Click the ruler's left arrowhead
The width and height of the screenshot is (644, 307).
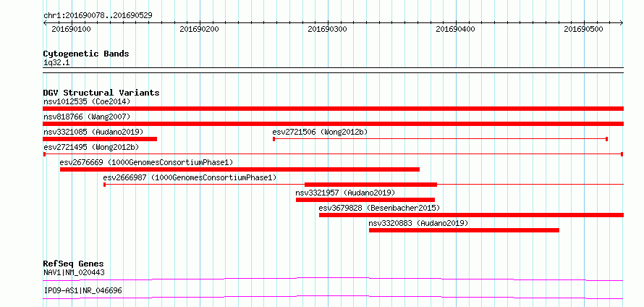tap(45, 22)
